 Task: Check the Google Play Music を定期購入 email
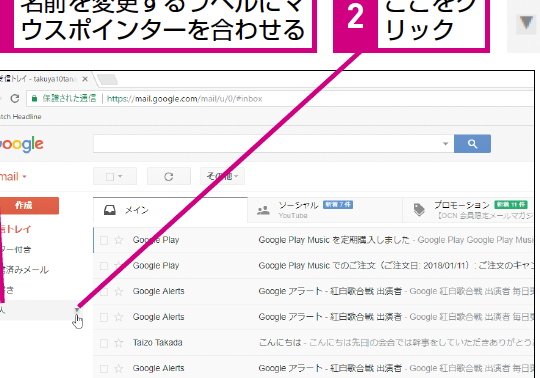point(104,240)
